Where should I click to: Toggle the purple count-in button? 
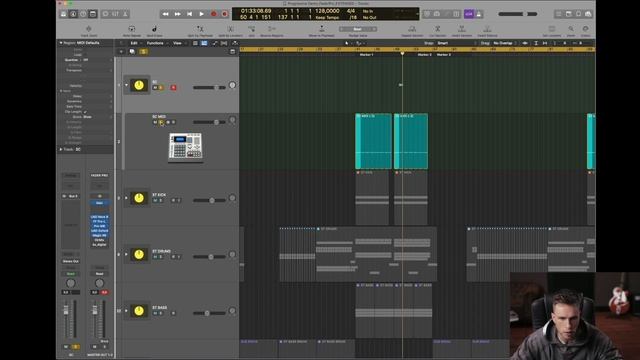[x=469, y=14]
